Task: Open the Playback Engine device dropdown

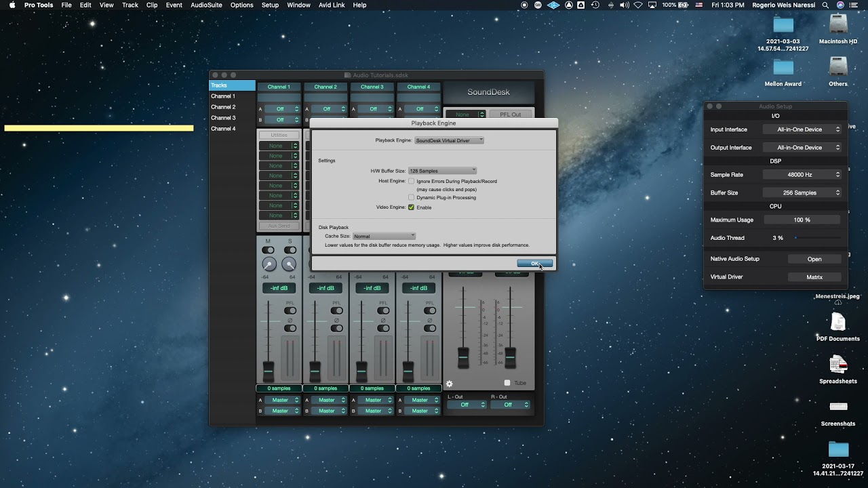Action: click(449, 140)
